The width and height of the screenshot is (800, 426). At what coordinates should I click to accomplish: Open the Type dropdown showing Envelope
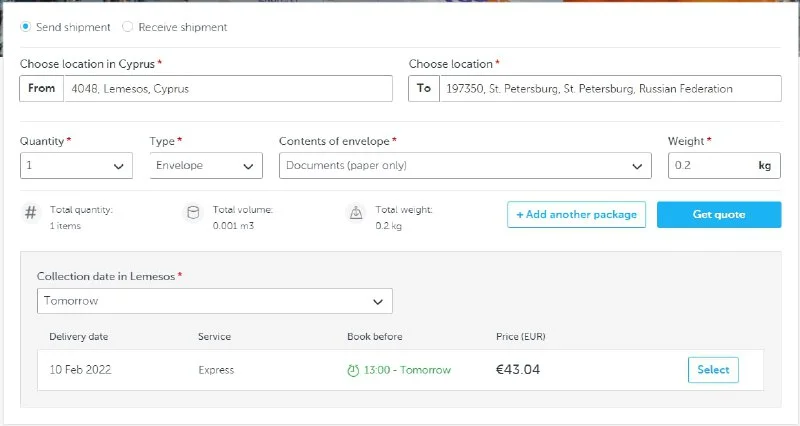pos(206,166)
